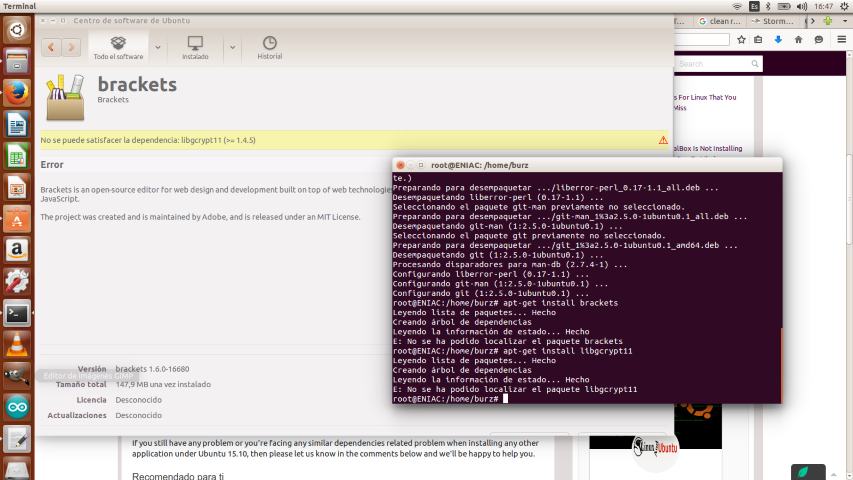The width and height of the screenshot is (853, 480).
Task: Launch Arduino IDE from the launcher
Action: [17, 408]
